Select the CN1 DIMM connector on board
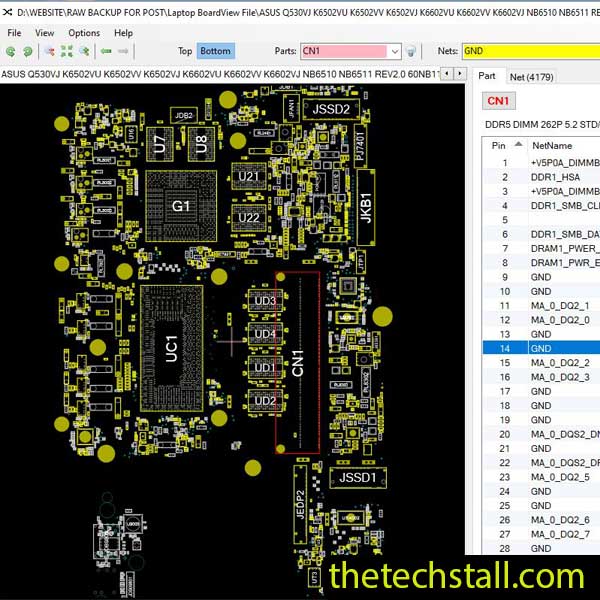This screenshot has width=600, height=600. pos(297,363)
